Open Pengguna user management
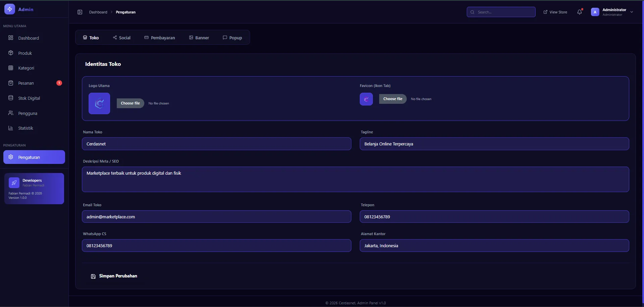This screenshot has height=307, width=644. coord(28,113)
